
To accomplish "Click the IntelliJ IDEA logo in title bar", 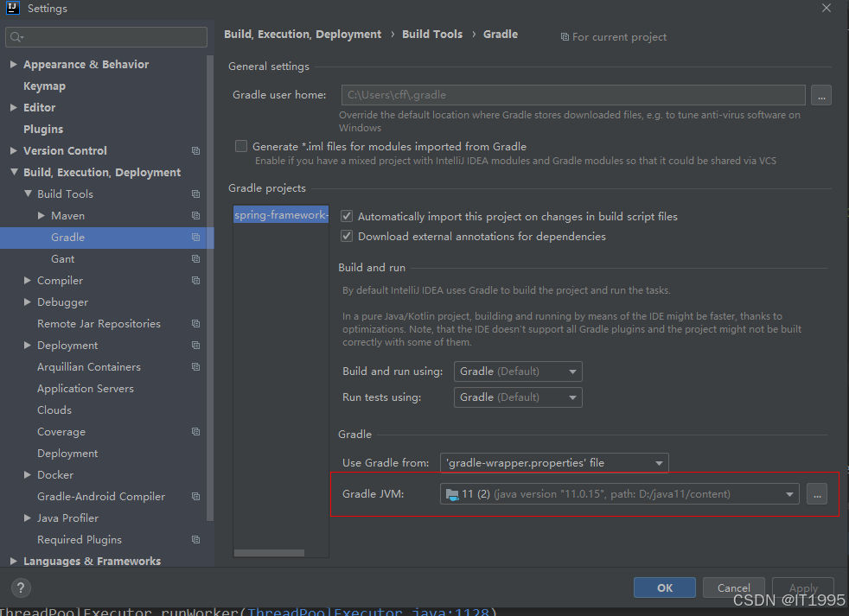I will pyautogui.click(x=13, y=8).
